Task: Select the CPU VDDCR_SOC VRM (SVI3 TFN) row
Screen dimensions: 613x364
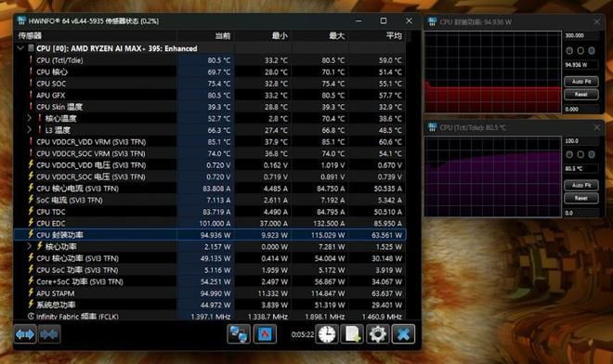Action: 210,153
